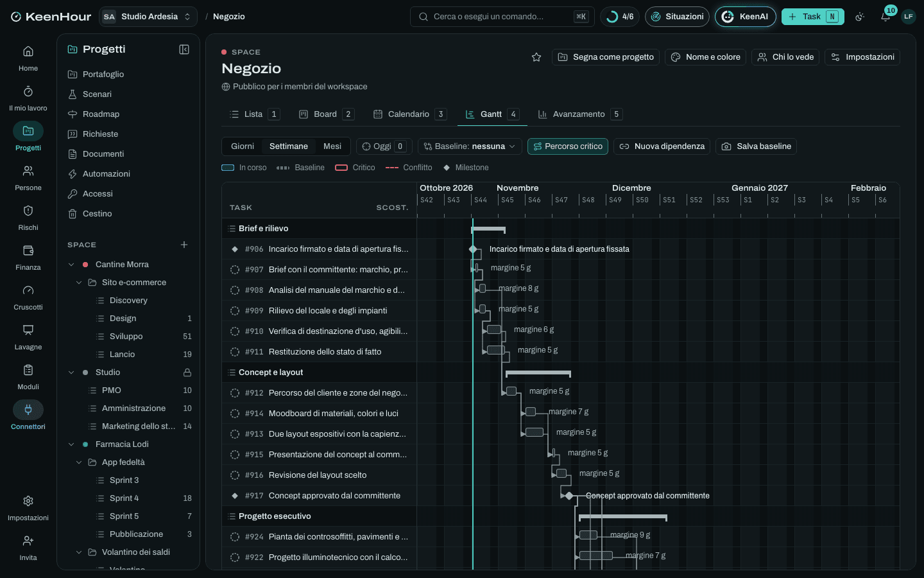Open the Calendario tab
The image size is (924, 578).
coord(409,114)
